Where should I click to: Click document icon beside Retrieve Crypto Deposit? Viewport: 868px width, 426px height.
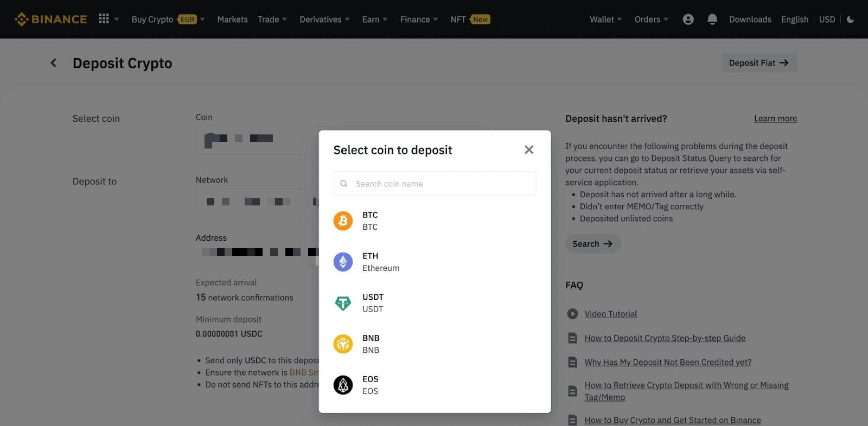572,391
